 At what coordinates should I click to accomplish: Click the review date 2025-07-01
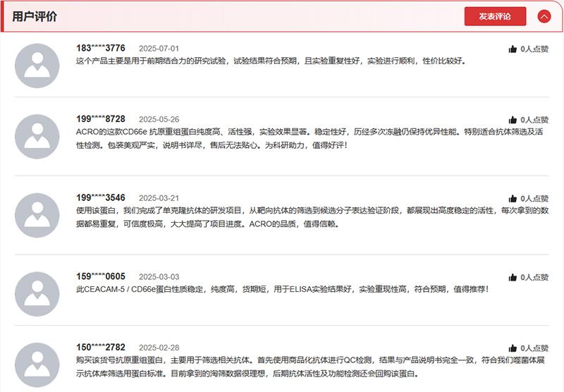point(159,49)
